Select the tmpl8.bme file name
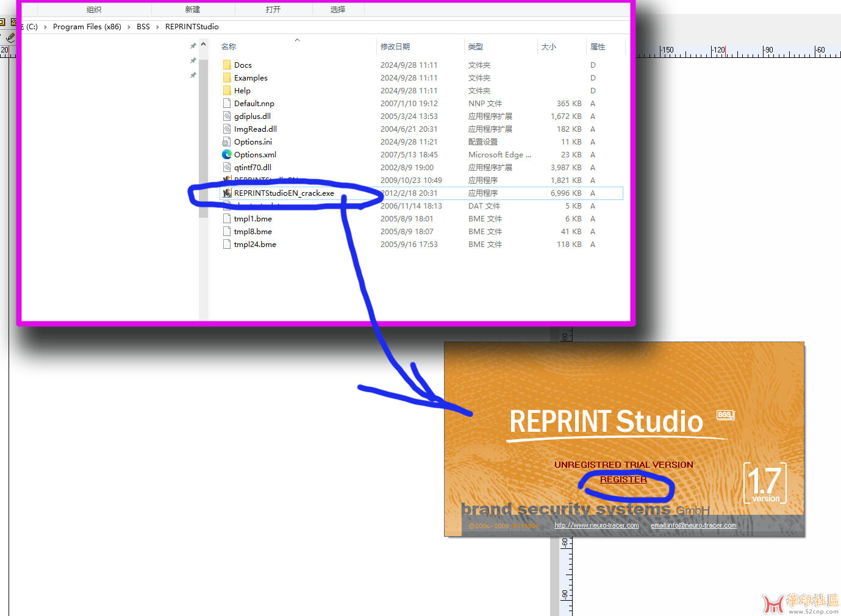This screenshot has width=841, height=616. point(253,231)
